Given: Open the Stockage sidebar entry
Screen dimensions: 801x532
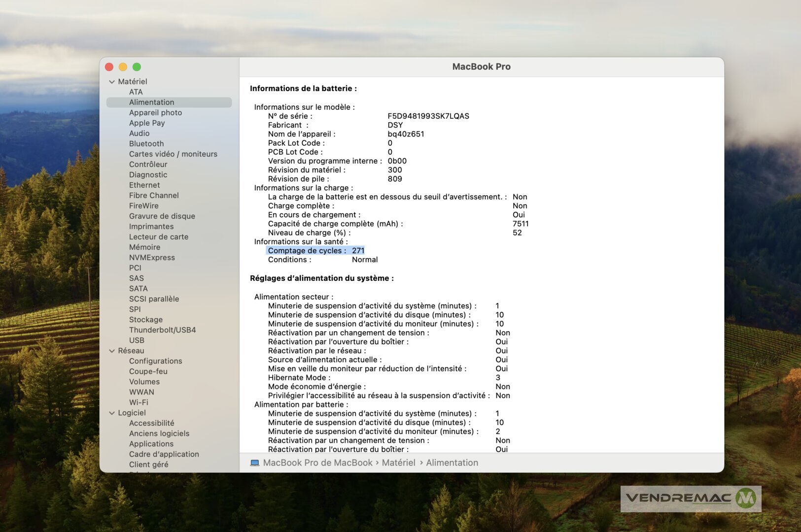Looking at the screenshot, I should click(x=145, y=320).
